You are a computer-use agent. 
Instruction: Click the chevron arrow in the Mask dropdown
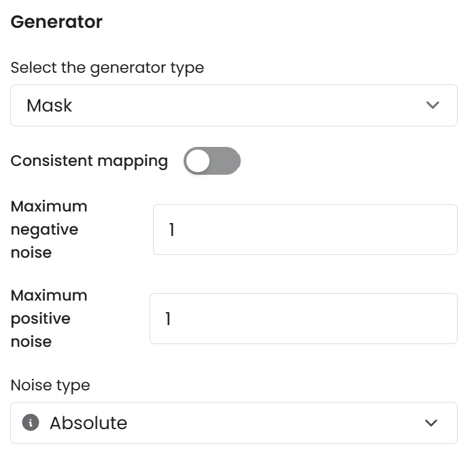432,105
